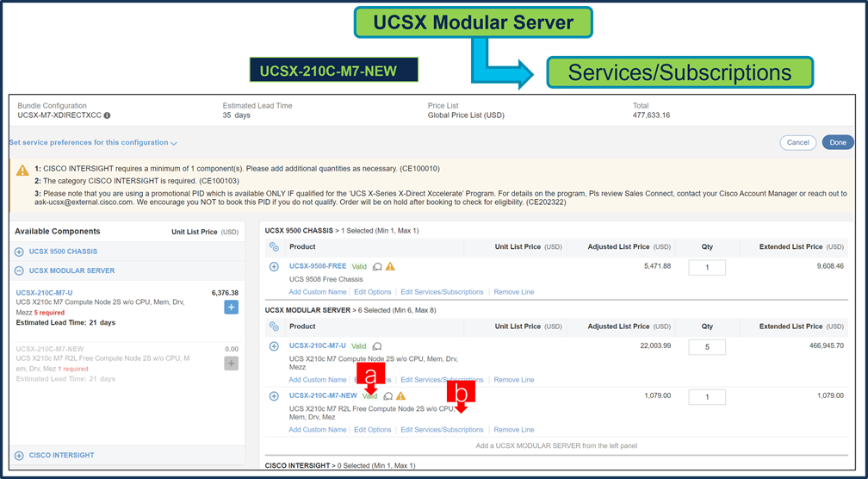Screen dimensions: 868x479
Task: Click the link icon in the UCSX MODULAR SERVER header
Action: (x=274, y=327)
